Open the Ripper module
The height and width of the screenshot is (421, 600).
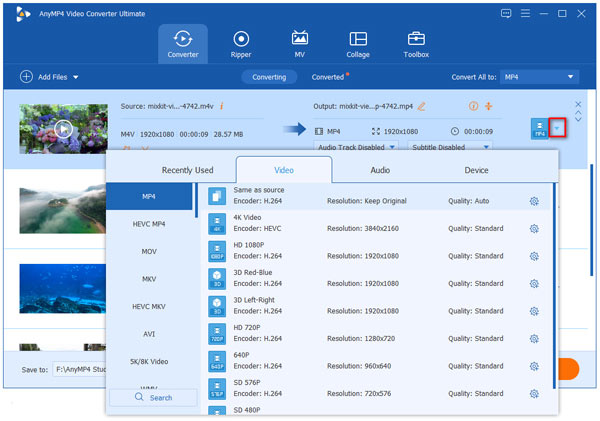click(x=240, y=44)
